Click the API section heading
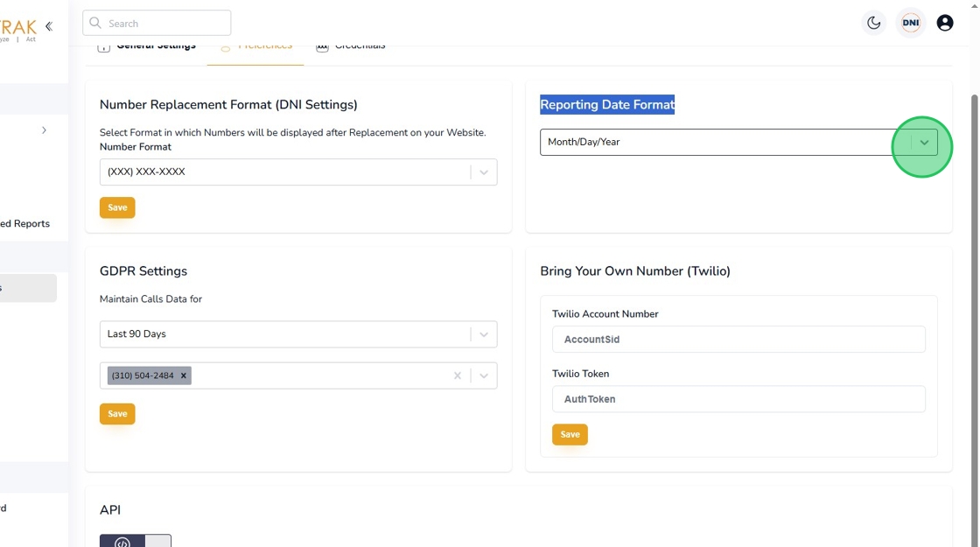The height and width of the screenshot is (547, 980). (x=110, y=510)
